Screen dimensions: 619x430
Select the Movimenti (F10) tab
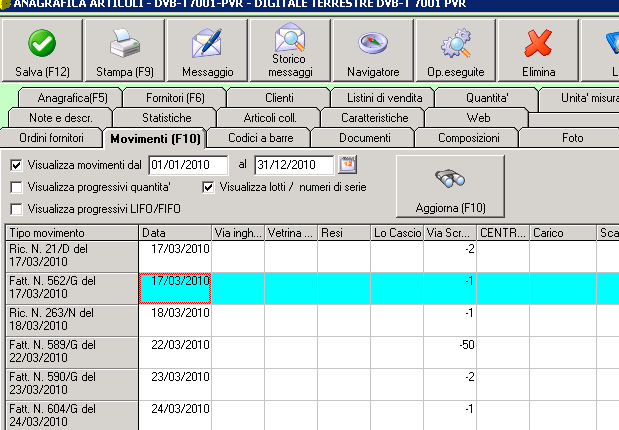155,139
